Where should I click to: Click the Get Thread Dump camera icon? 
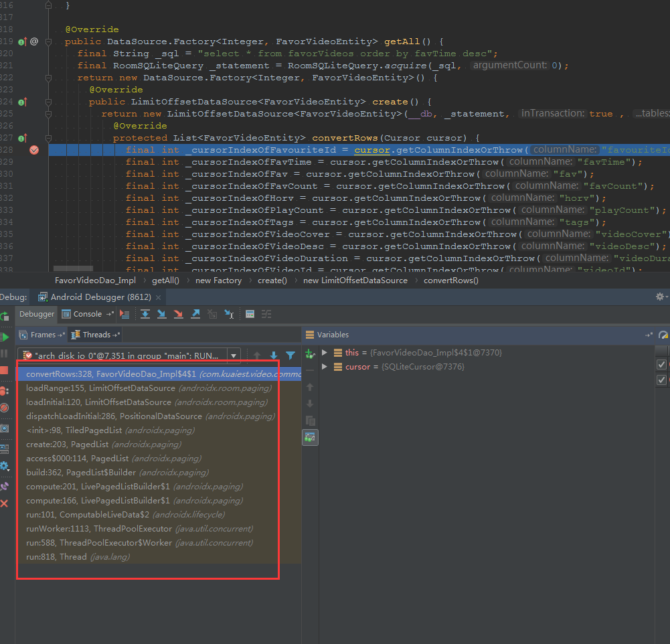click(x=4, y=428)
